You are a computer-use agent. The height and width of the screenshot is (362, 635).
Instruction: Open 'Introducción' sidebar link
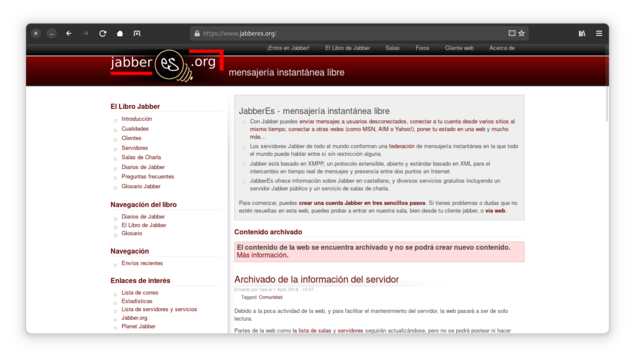click(x=136, y=119)
